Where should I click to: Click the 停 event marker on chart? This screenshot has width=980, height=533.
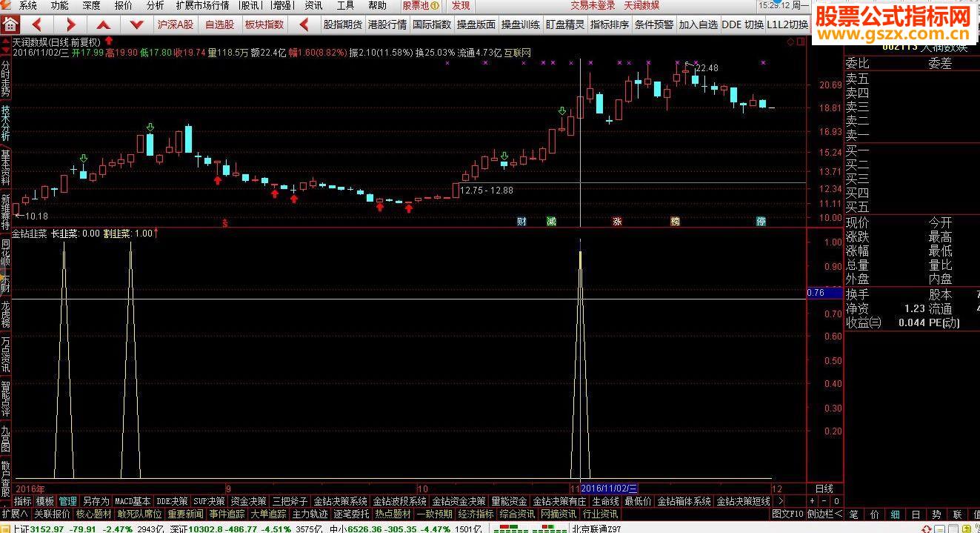point(761,221)
